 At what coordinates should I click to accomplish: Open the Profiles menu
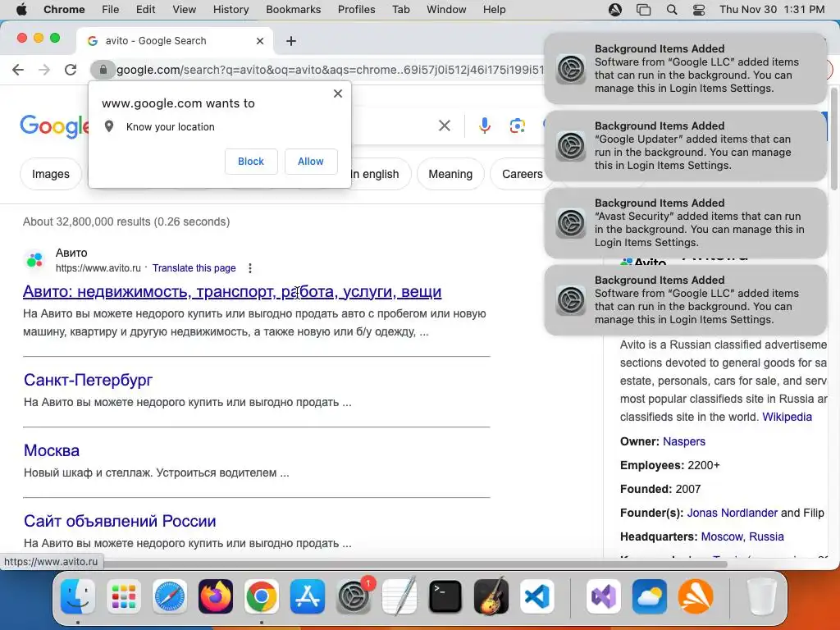click(x=356, y=9)
